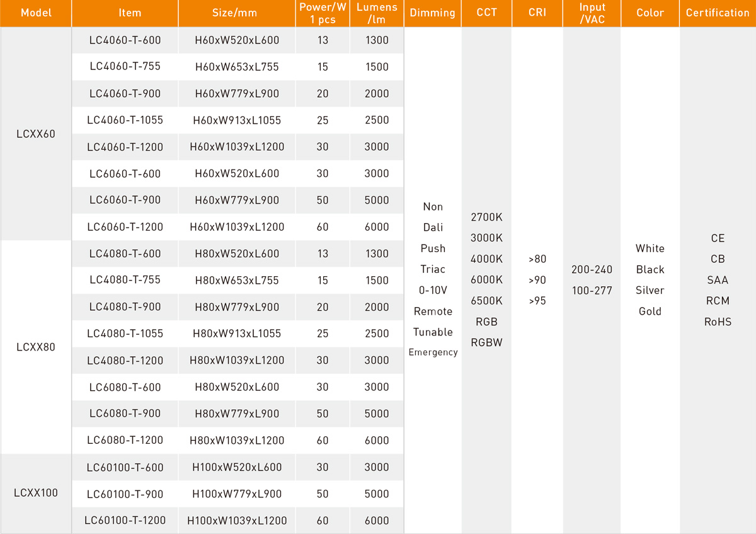Select the 200-240 input voltage
This screenshot has width=756, height=534.
coord(592,269)
